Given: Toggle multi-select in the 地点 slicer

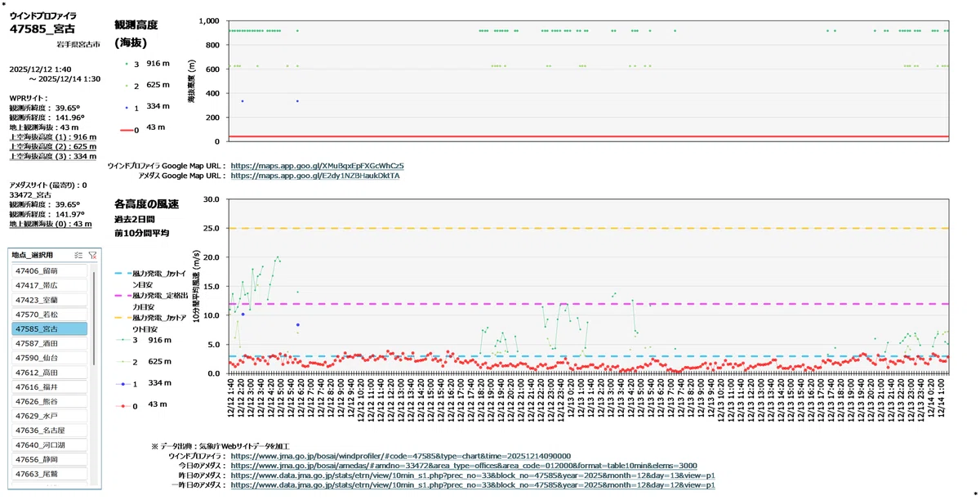Looking at the screenshot, I should [x=78, y=255].
